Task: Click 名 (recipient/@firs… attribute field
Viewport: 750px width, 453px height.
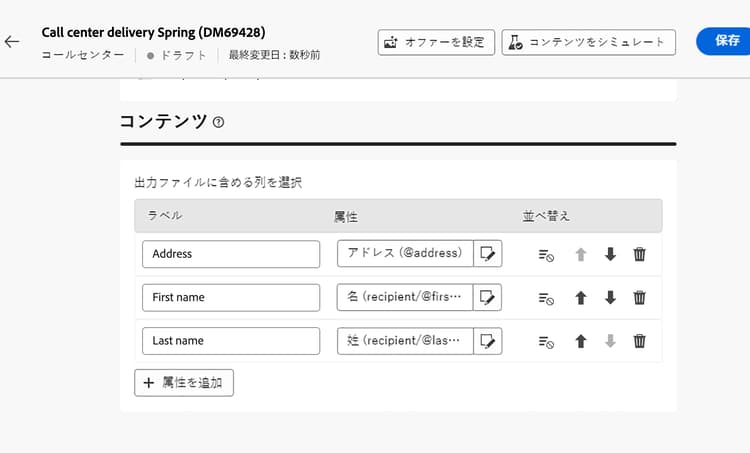Action: 405,297
